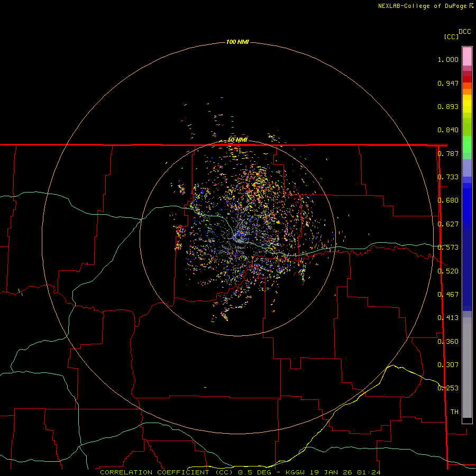This screenshot has height=476, width=476.
Task: Click the 0.627 color scale value
Action: [448, 224]
